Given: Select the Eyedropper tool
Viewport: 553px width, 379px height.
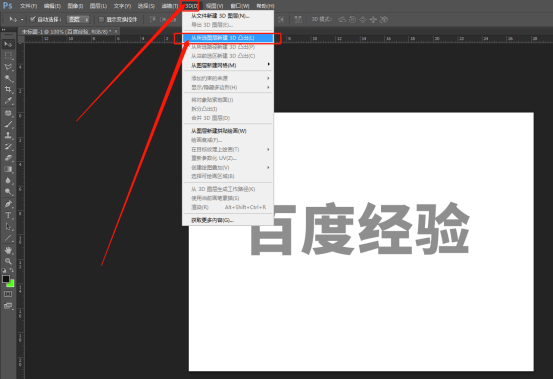Looking at the screenshot, I should coord(8,101).
